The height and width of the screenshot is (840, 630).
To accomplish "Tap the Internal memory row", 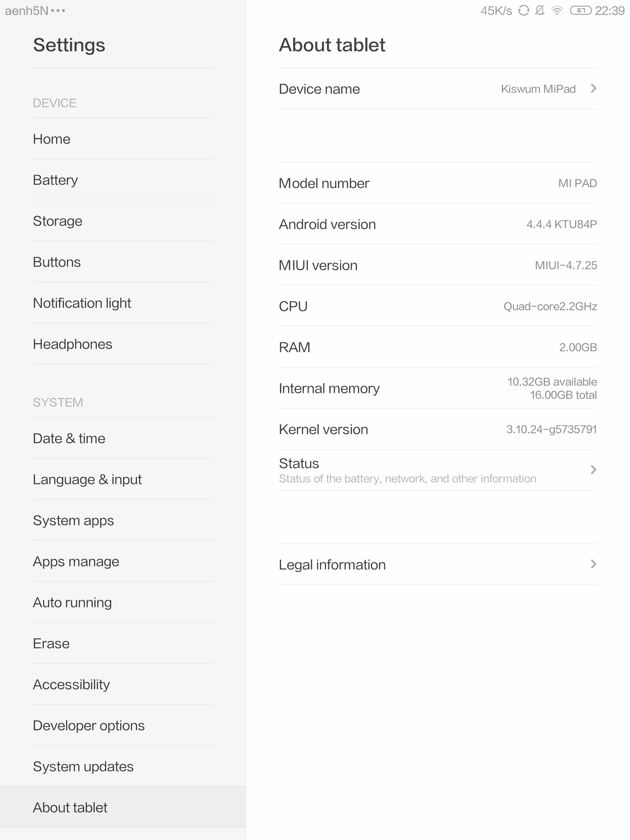I will click(437, 388).
